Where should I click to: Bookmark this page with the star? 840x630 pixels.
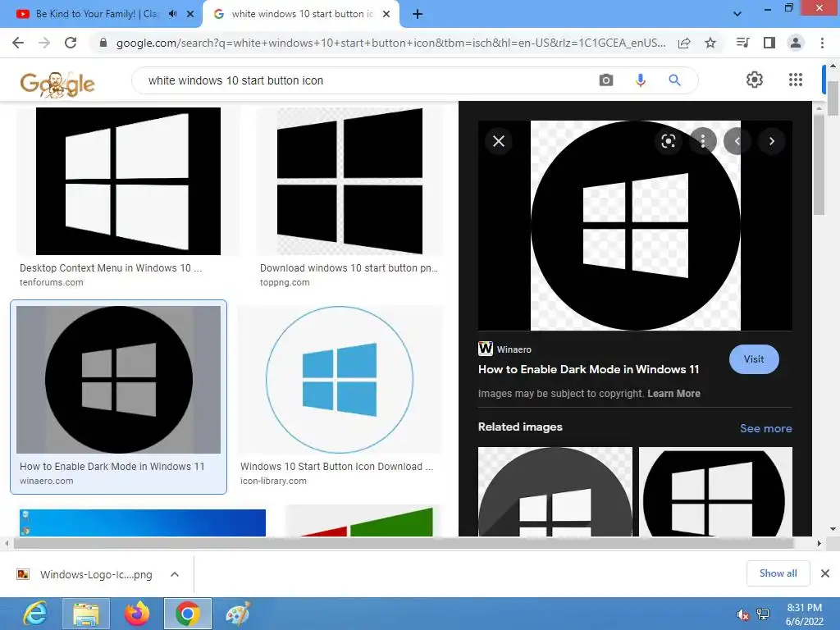710,43
